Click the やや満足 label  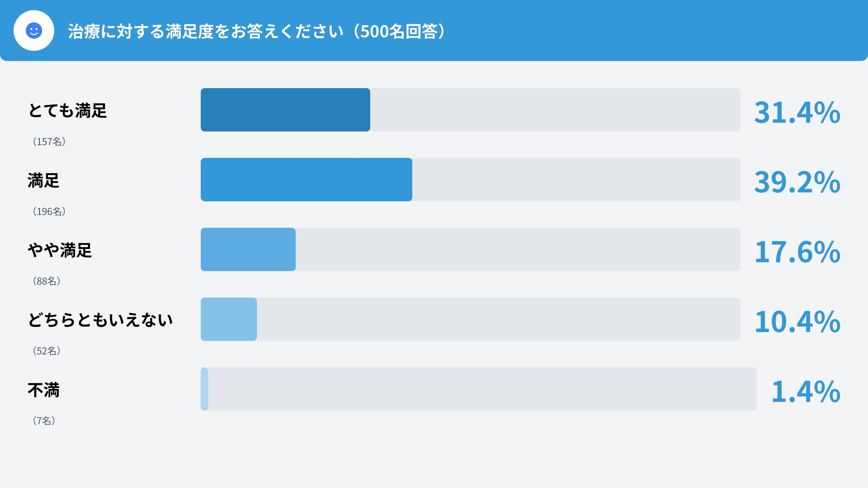pos(60,250)
